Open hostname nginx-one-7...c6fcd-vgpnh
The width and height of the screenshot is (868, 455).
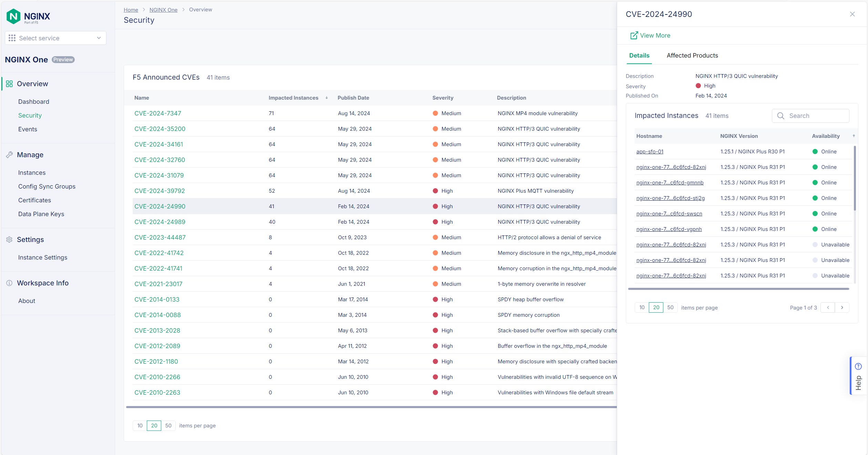[669, 229]
